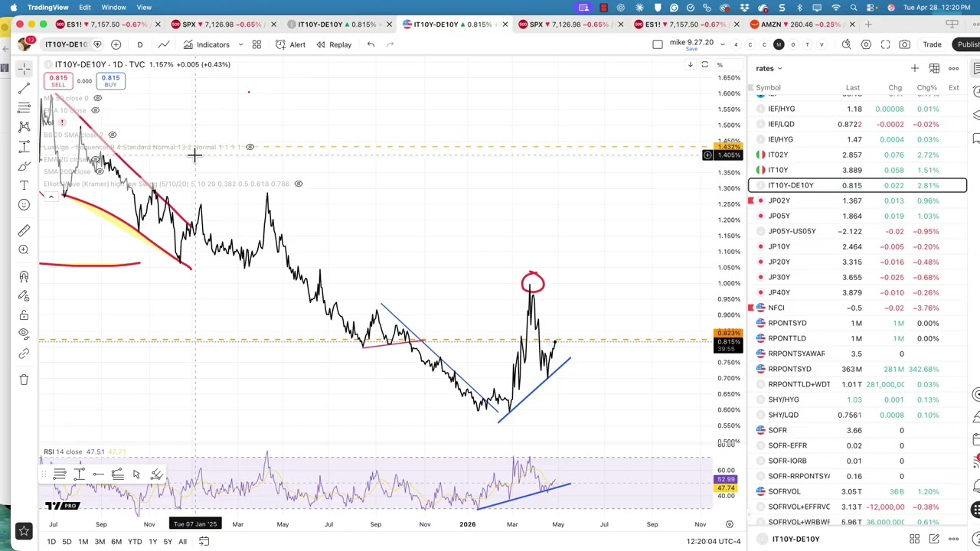Click the BUY 0.815 button

coord(110,80)
